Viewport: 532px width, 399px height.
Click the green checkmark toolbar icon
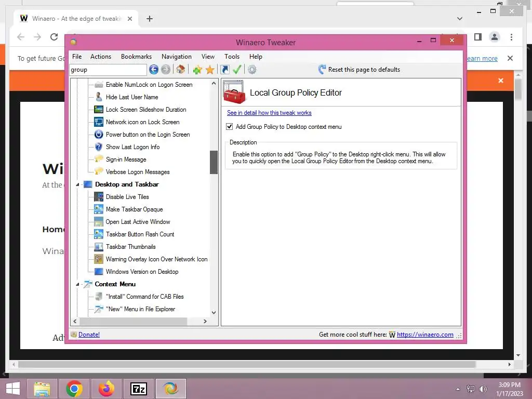237,70
